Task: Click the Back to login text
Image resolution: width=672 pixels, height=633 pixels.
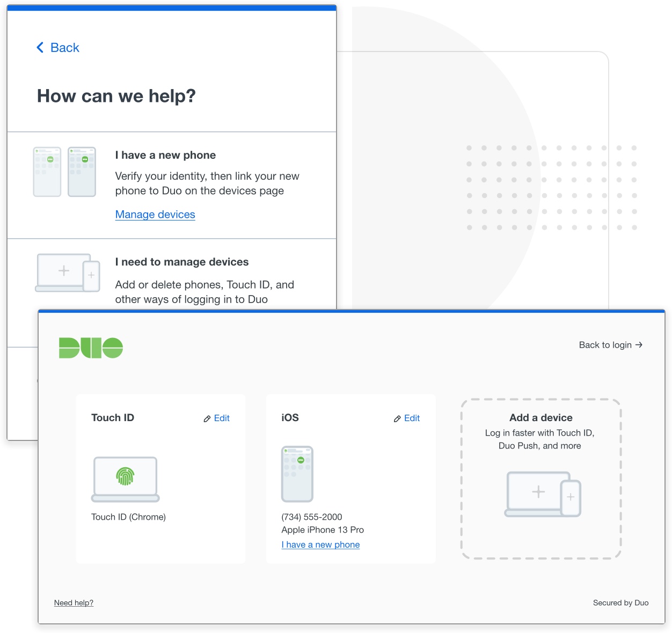Action: coord(605,345)
